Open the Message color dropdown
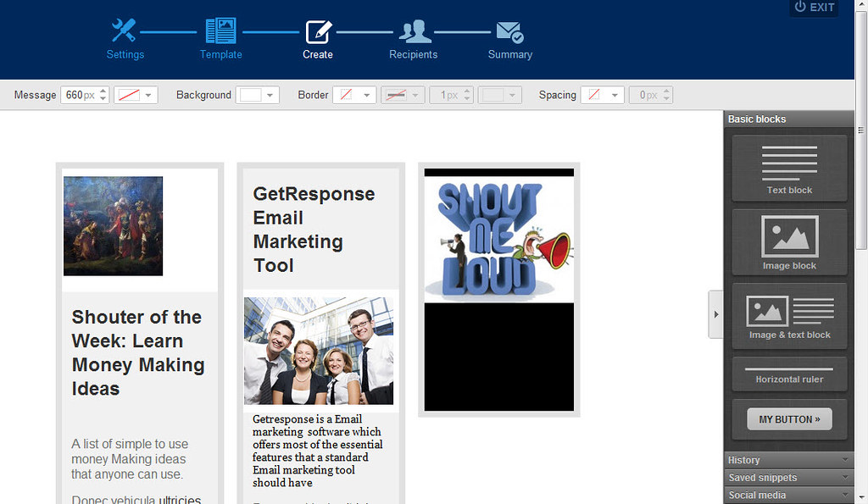 (x=136, y=95)
